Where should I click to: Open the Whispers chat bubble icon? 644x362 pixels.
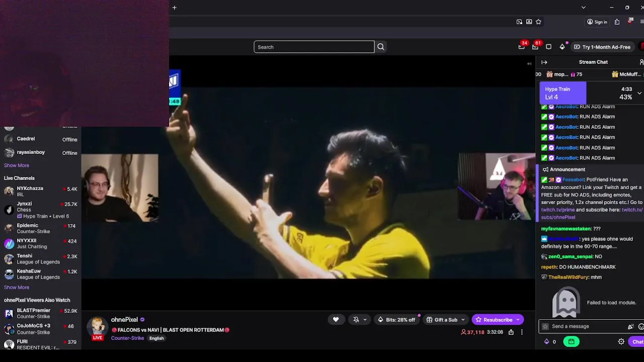click(x=549, y=47)
